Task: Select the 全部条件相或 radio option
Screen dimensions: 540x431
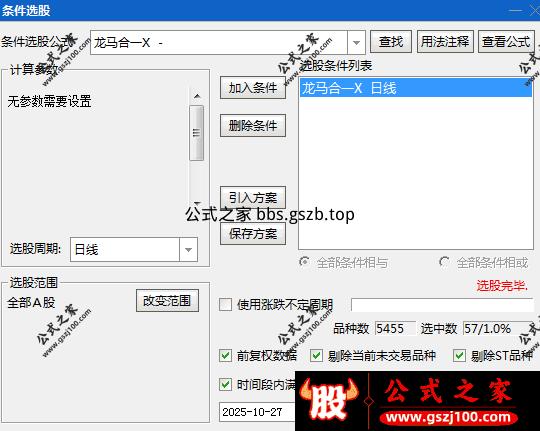Action: click(444, 262)
